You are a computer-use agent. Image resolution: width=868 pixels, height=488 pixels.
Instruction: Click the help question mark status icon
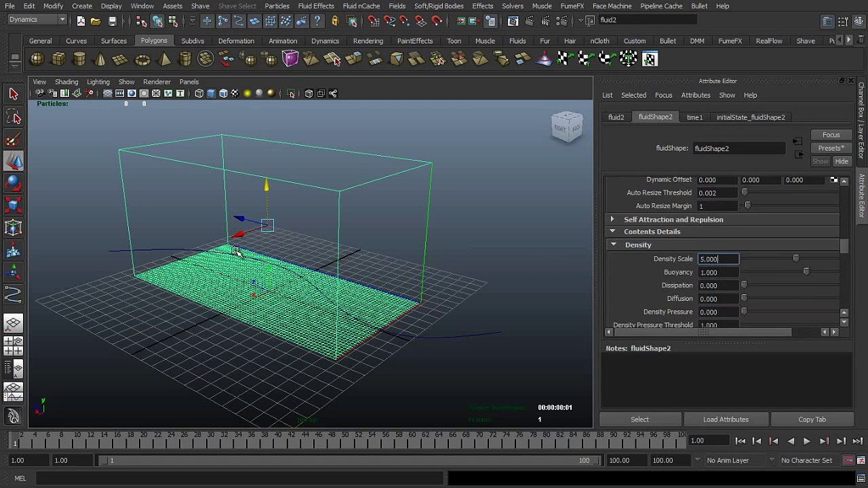(x=317, y=21)
